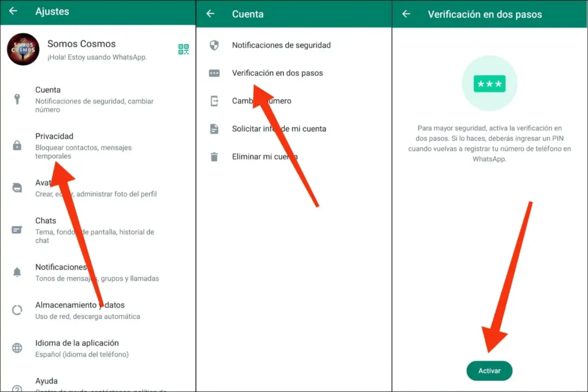Open Chats settings

pos(98,230)
